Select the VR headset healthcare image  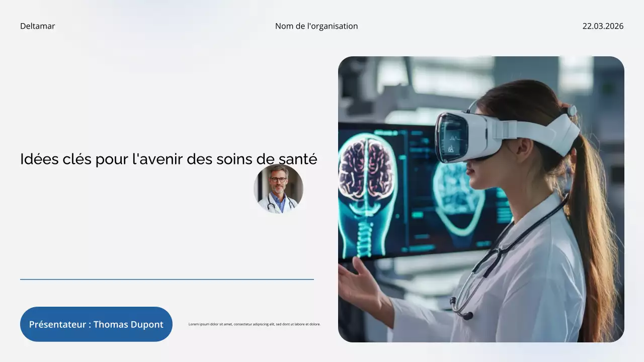[x=481, y=199]
